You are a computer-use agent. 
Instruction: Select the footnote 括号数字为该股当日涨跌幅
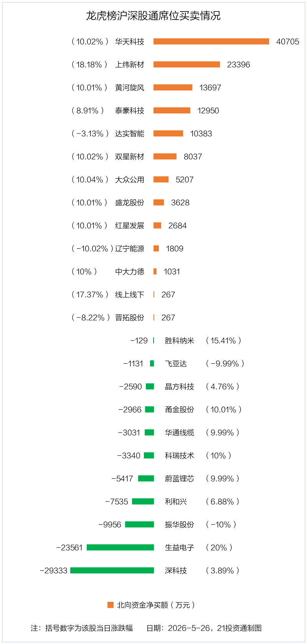click(x=89, y=628)
